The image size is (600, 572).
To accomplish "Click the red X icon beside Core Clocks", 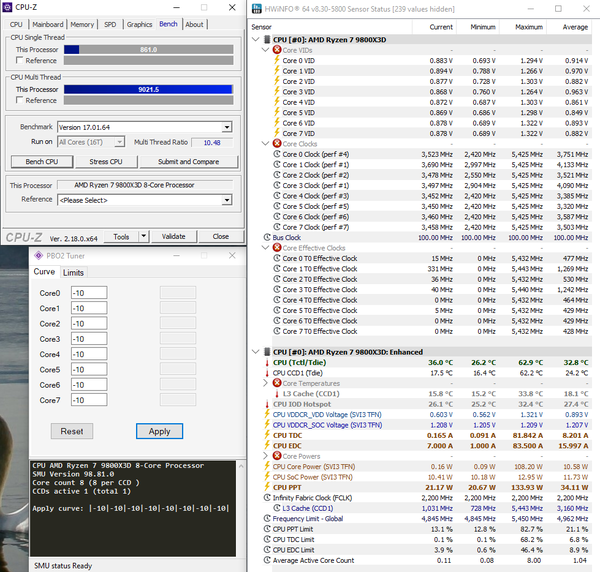I will (277, 143).
